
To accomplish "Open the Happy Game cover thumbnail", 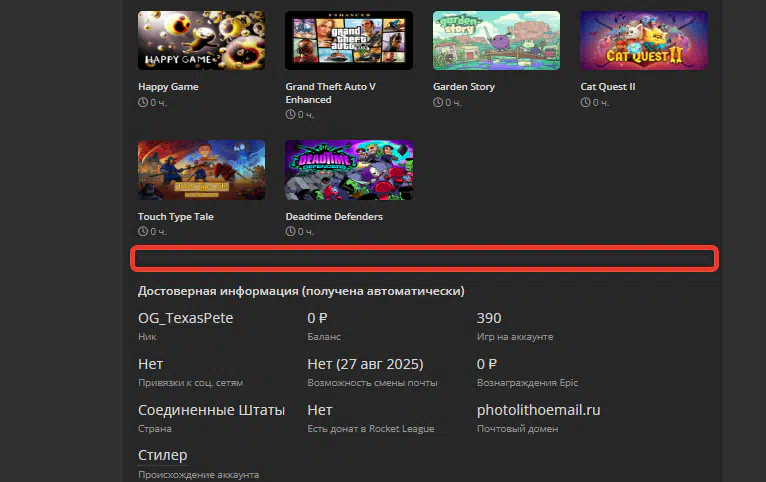I will click(201, 41).
